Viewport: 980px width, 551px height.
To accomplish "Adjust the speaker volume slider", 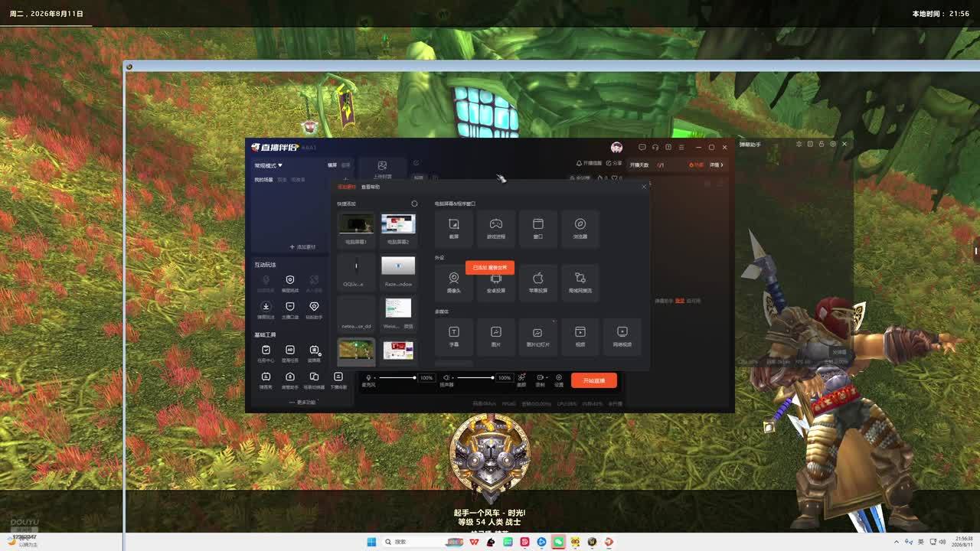I will (475, 378).
